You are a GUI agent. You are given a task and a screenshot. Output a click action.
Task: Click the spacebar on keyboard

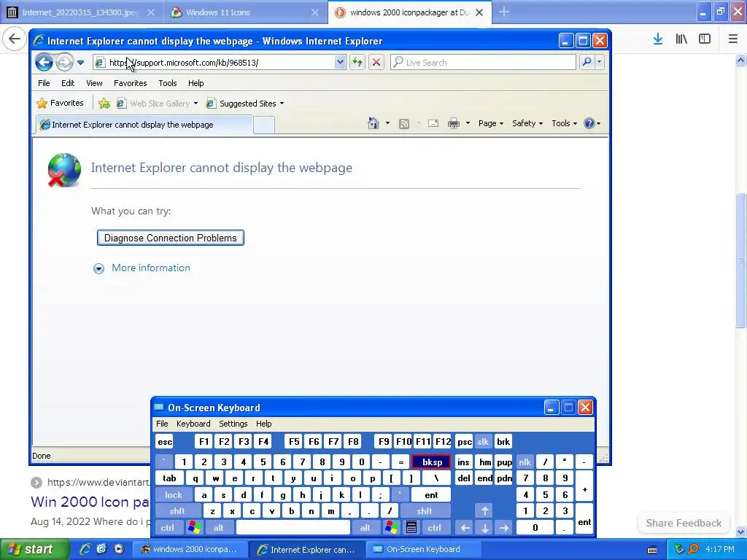(293, 528)
